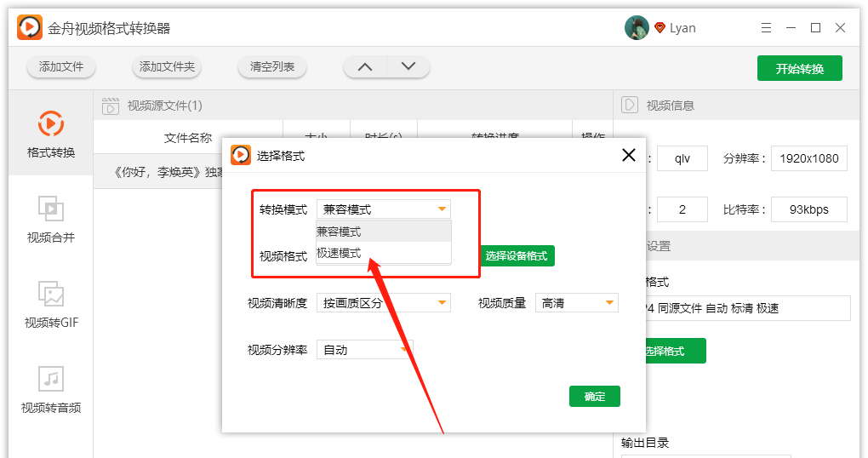Select the 《你好，李焕英》 file row
This screenshot has height=458, width=868.
[x=157, y=172]
